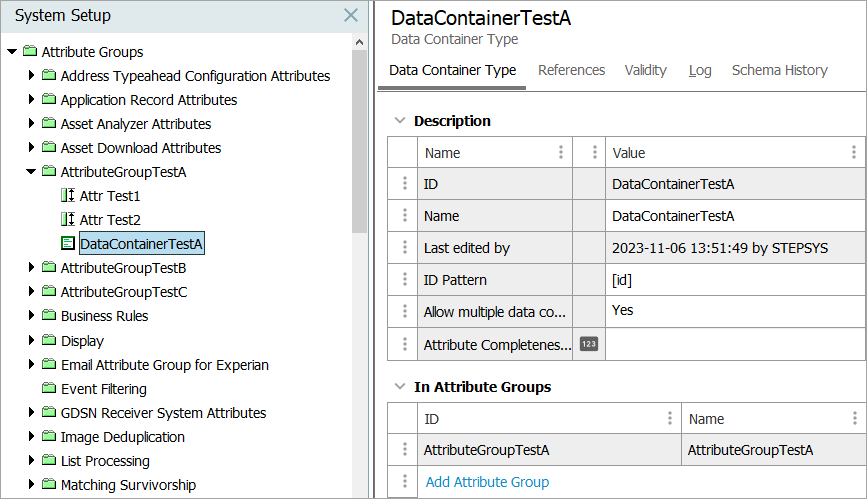
Task: Open the Name column header options menu
Action: coord(561,153)
